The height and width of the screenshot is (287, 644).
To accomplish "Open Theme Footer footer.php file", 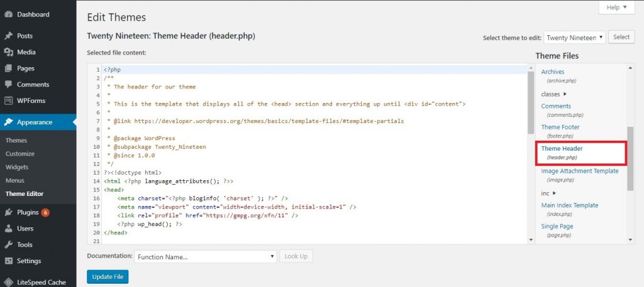I will pyautogui.click(x=560, y=131).
